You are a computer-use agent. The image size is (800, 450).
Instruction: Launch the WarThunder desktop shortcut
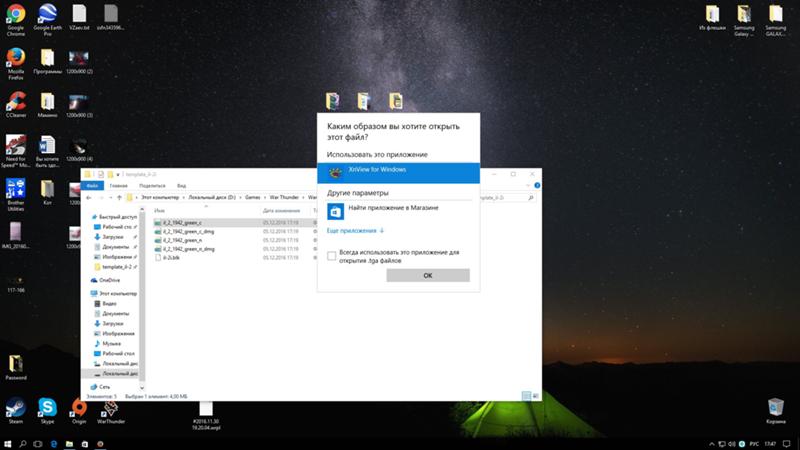tap(111, 411)
